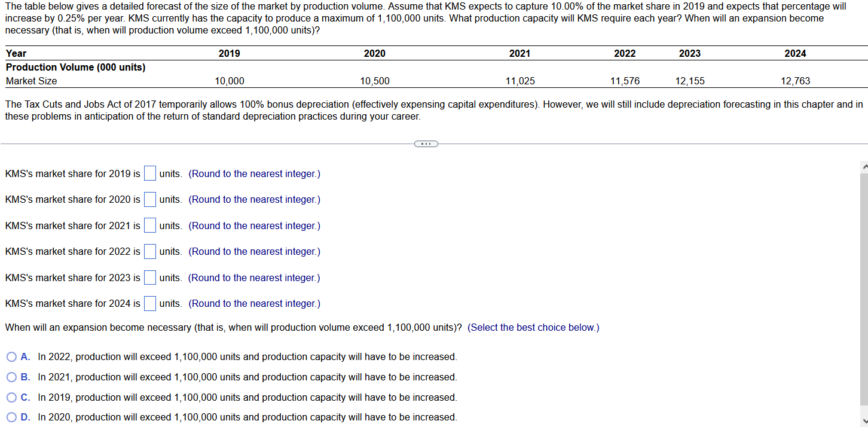Viewport: 868px width, 436px height.
Task: Click the 2023 market share answer box
Action: click(150, 277)
